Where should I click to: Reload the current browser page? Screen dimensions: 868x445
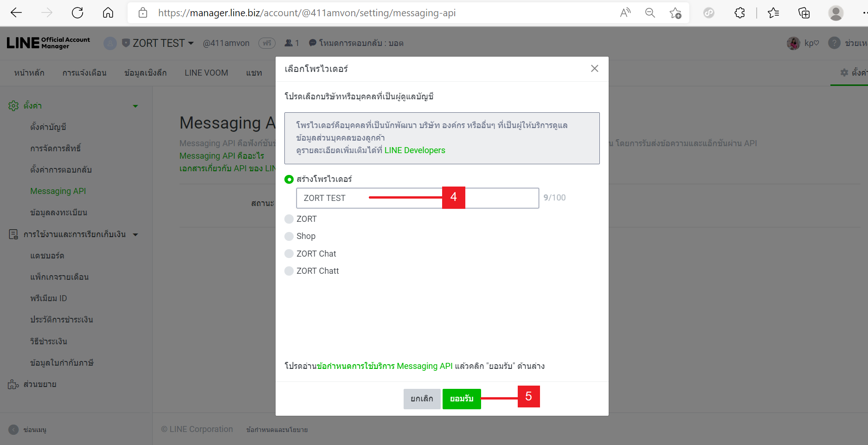pyautogui.click(x=77, y=13)
